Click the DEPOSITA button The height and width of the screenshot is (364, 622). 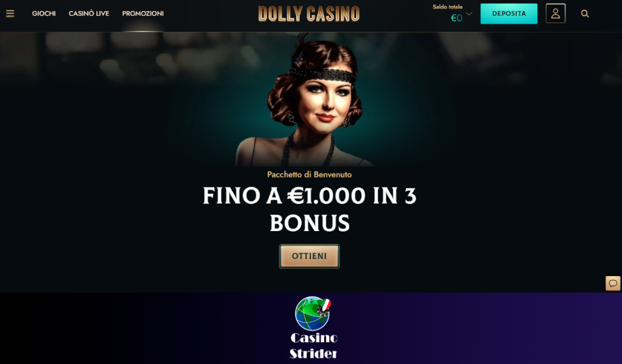(x=509, y=13)
